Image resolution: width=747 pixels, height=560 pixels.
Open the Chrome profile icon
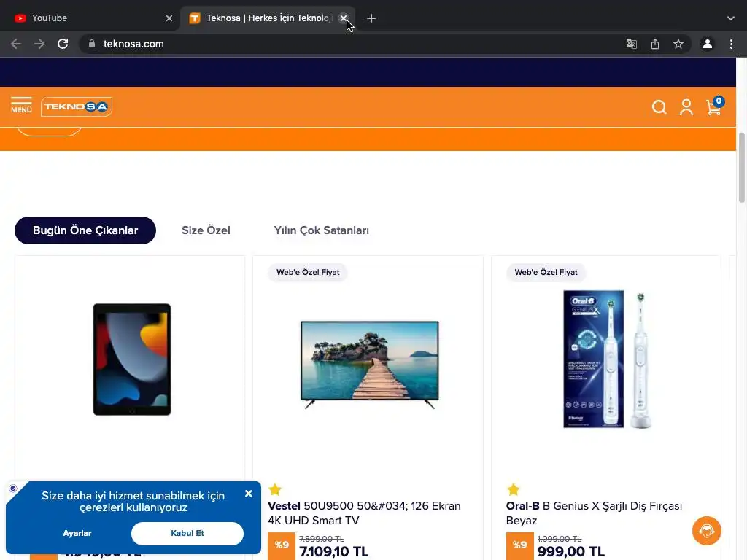coord(708,44)
